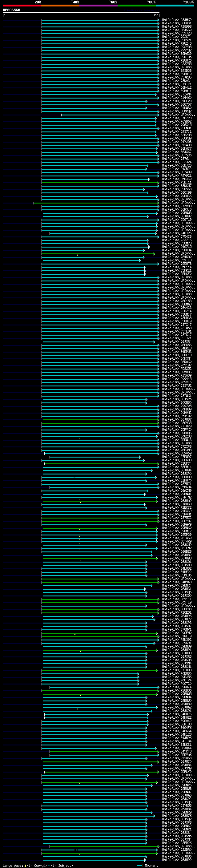197x868 pixels.
Task: Select the UniRef100_Q6CI99 label
Action: pyautogui.click(x=177, y=193)
